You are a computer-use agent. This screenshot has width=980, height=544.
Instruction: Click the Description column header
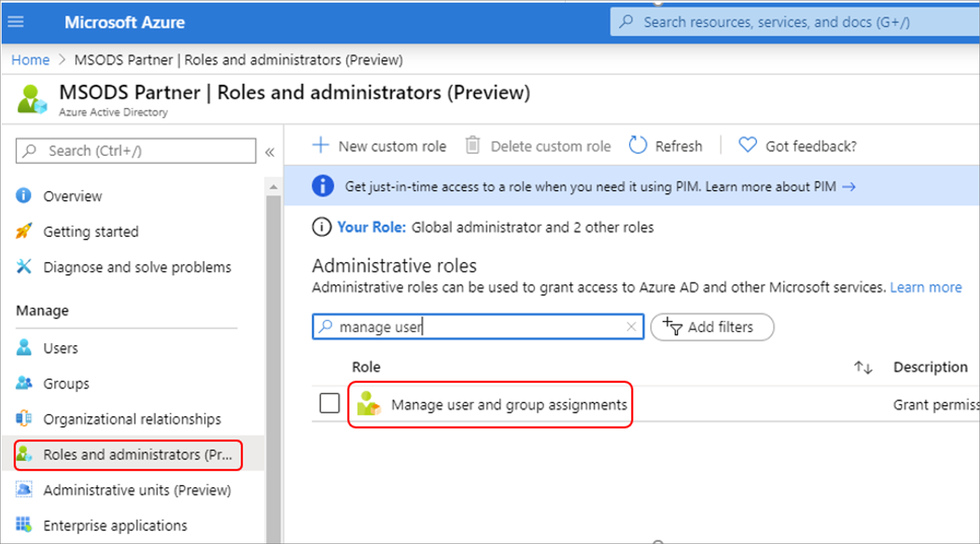pos(930,367)
